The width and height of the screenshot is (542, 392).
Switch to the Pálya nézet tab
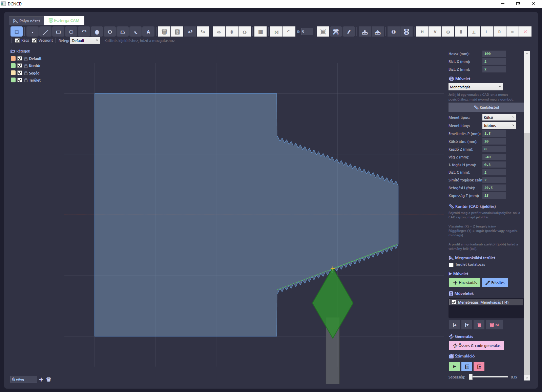click(x=26, y=21)
